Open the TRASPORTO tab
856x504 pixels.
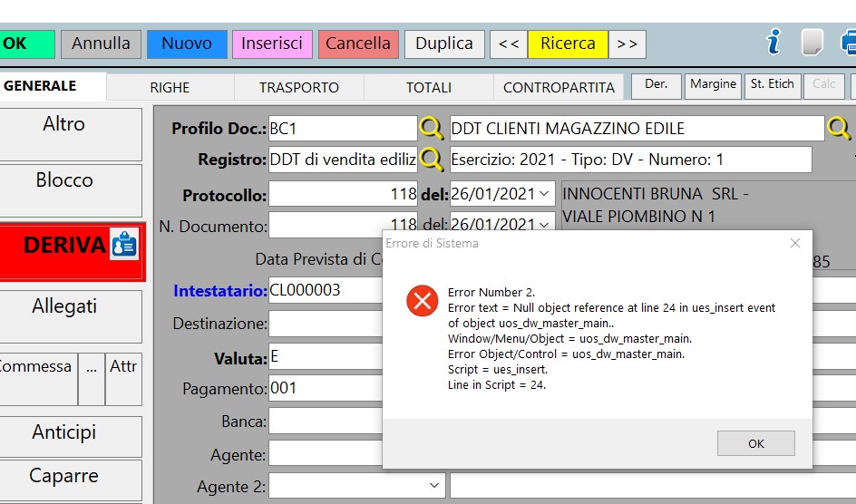(298, 87)
